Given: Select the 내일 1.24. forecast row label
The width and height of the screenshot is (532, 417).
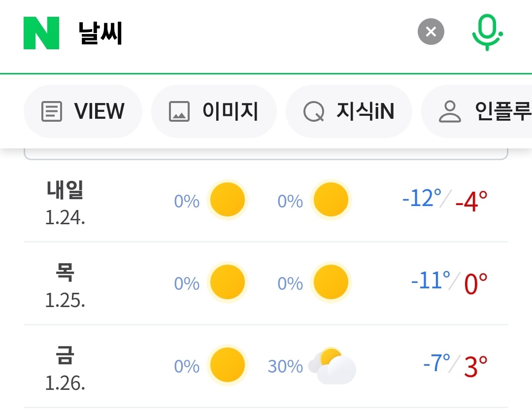Looking at the screenshot, I should (x=65, y=203).
